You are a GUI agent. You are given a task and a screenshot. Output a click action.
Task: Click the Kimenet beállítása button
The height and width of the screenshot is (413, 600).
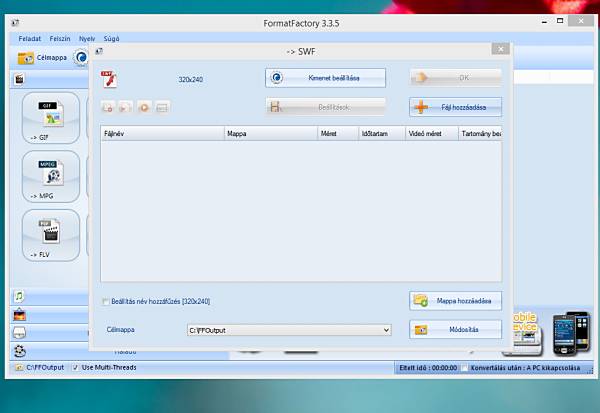pyautogui.click(x=325, y=78)
